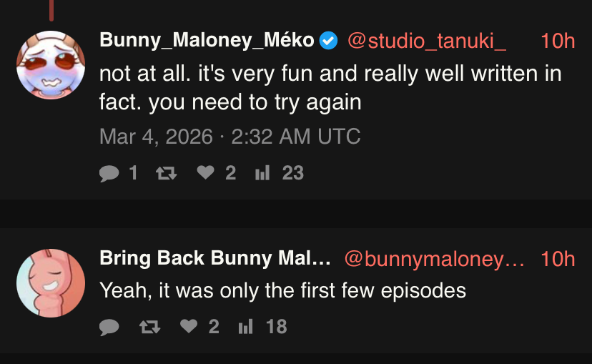Open the Bunny_Maloney_Méko display name

pos(207,41)
